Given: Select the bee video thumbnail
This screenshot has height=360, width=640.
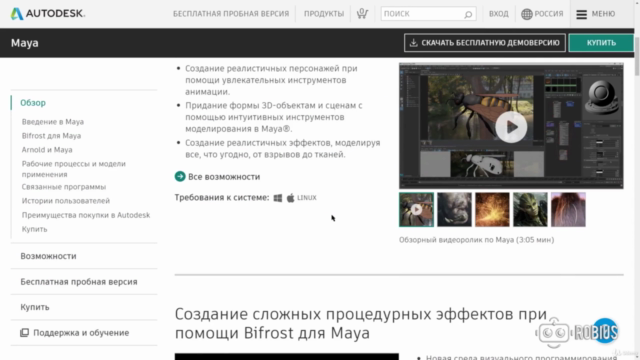Looking at the screenshot, I should pyautogui.click(x=416, y=209).
